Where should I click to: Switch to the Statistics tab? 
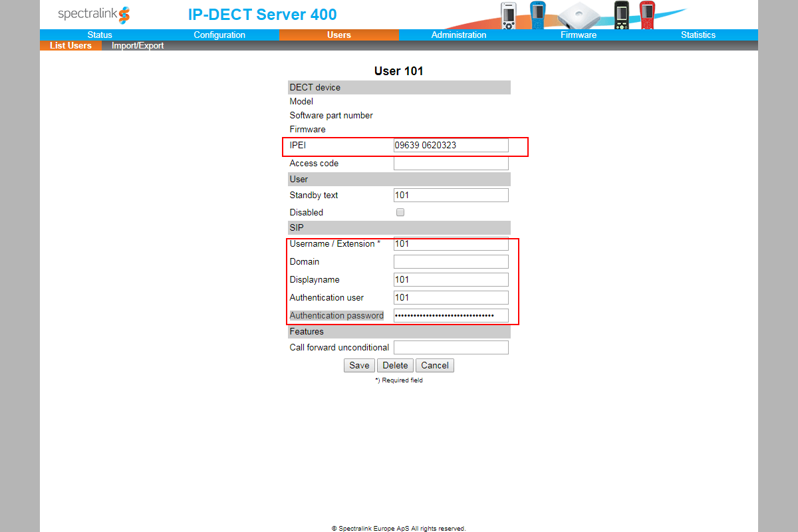click(x=698, y=35)
